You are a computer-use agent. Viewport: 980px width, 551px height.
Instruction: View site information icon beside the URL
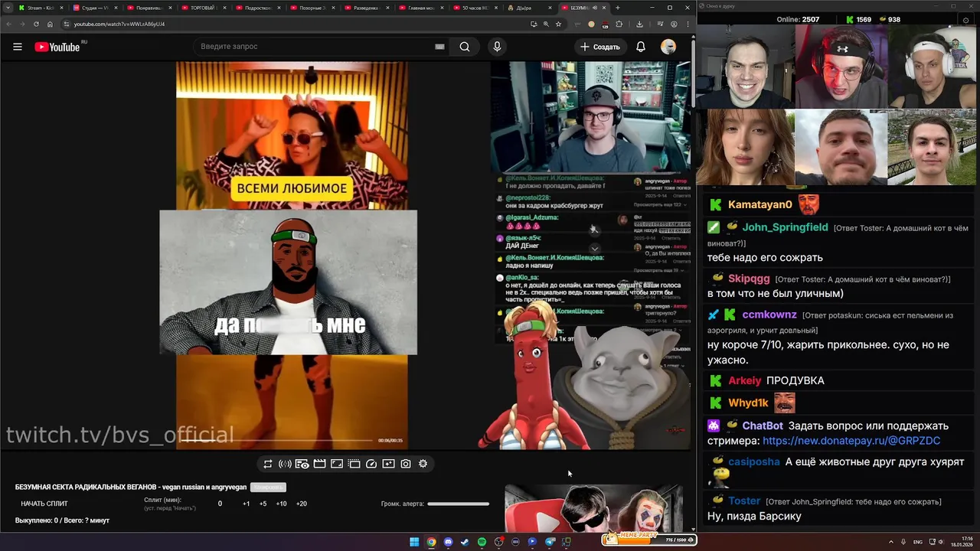pyautogui.click(x=66, y=24)
